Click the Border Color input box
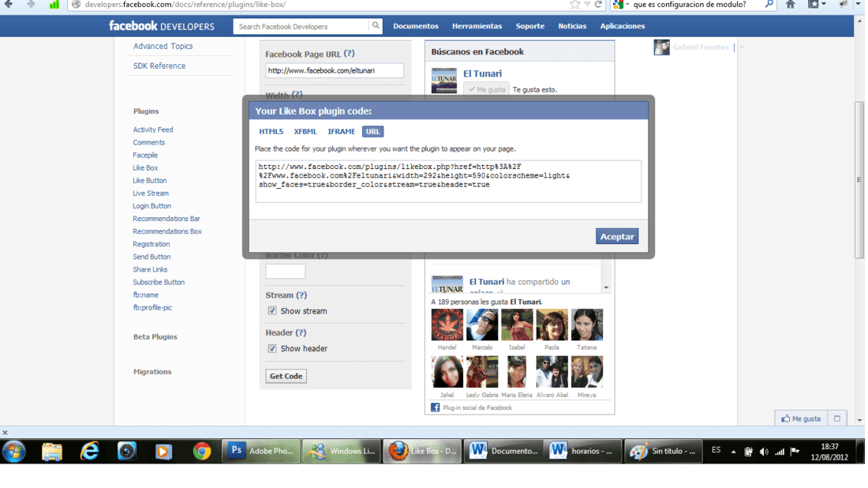This screenshot has width=868, height=488. (285, 272)
